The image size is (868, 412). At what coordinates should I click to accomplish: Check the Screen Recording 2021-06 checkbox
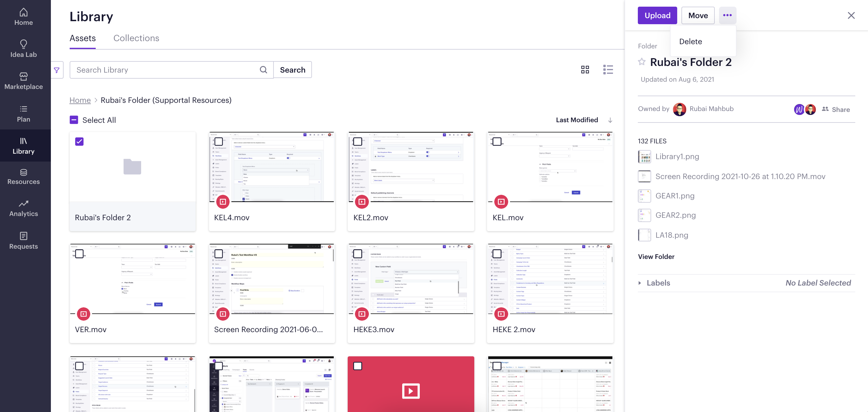click(x=219, y=253)
